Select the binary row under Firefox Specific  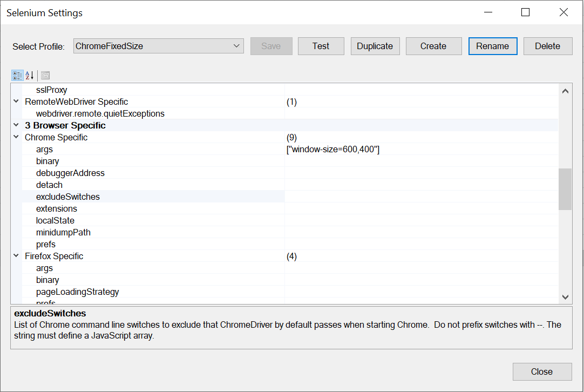(x=48, y=280)
